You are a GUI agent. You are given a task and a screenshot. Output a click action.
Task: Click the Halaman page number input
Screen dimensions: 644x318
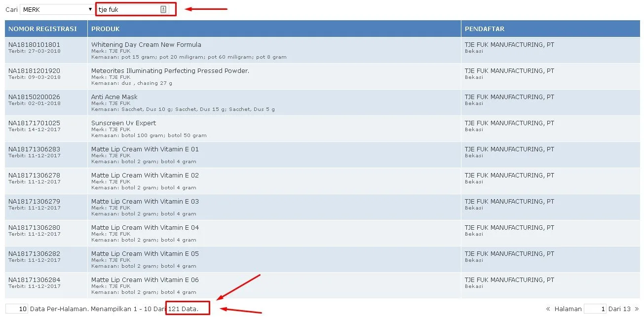[x=595, y=309]
